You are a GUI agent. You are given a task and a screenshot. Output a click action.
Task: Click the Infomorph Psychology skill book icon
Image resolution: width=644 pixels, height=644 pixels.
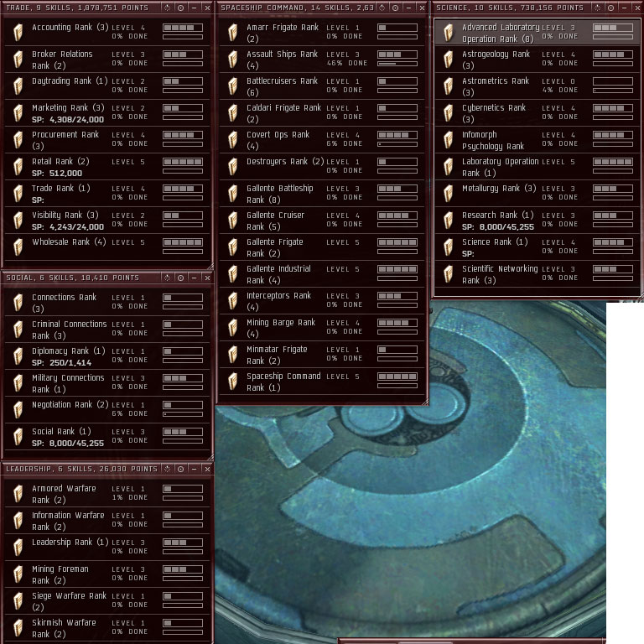click(448, 140)
